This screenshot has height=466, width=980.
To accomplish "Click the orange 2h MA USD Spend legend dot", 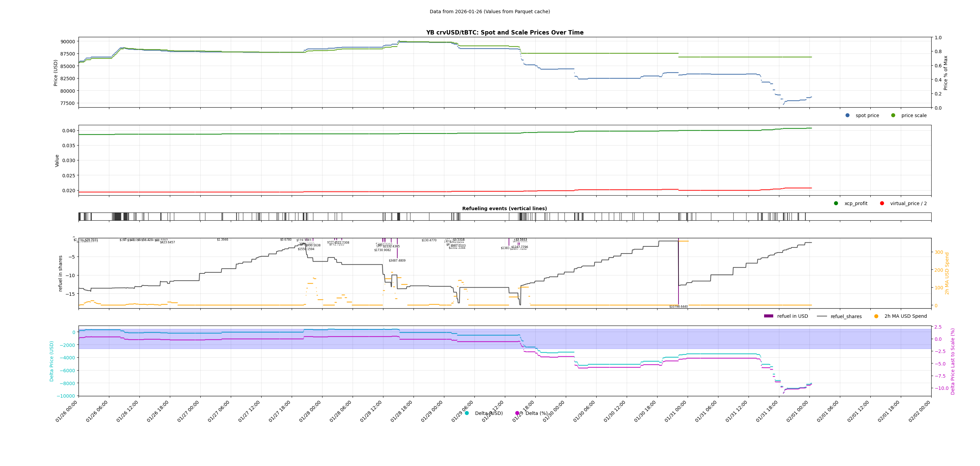I will [876, 316].
